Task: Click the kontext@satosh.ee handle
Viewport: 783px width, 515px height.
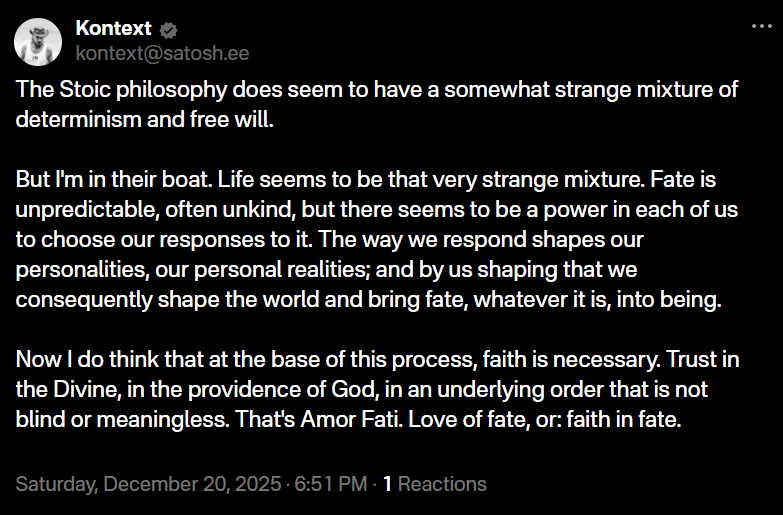Action: (x=162, y=52)
